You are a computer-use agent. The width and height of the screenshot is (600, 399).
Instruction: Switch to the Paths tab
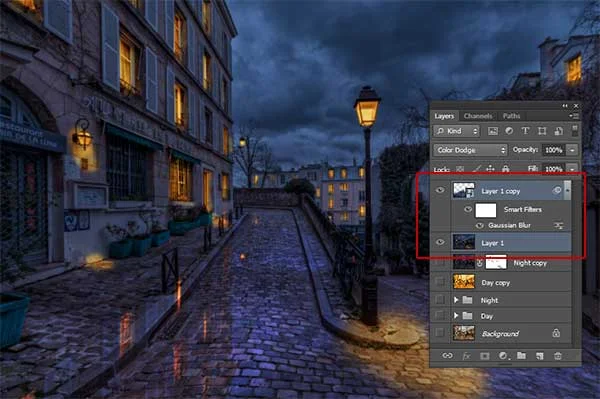click(512, 116)
